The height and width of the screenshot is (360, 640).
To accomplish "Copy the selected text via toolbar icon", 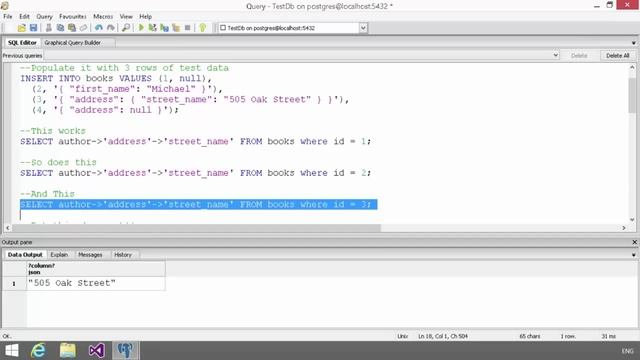I will pyautogui.click(x=60, y=28).
